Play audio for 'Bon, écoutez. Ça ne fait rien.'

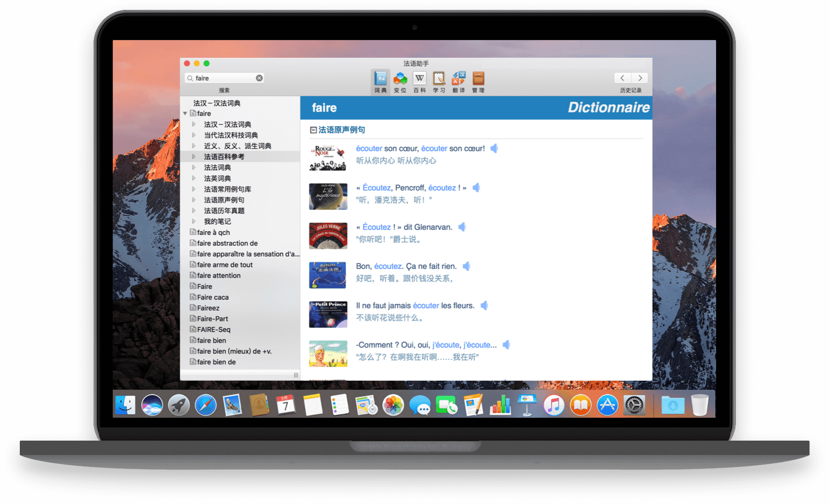tap(466, 266)
